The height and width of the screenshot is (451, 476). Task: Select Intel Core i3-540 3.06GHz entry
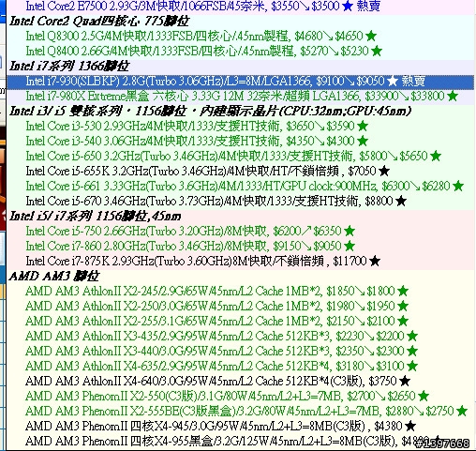tap(240, 141)
